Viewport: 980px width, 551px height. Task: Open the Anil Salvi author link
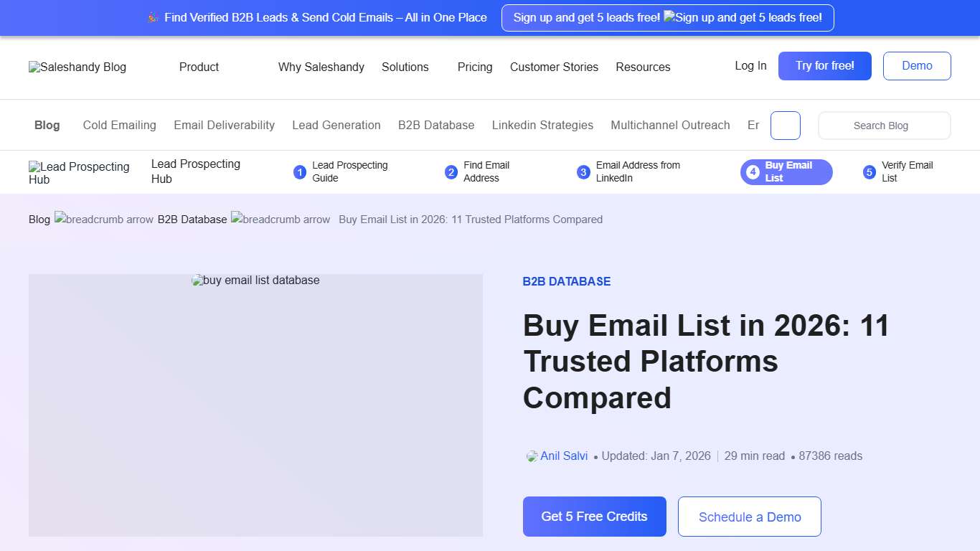565,456
